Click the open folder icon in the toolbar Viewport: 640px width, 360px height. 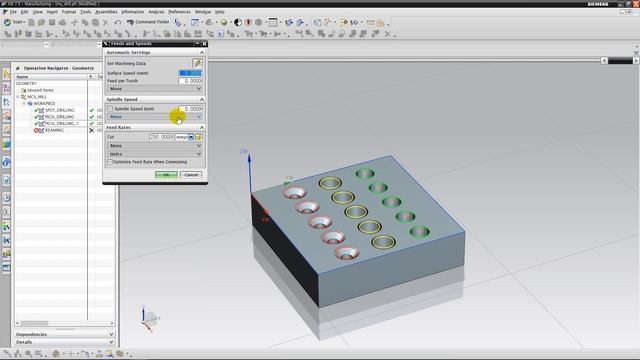[41, 22]
